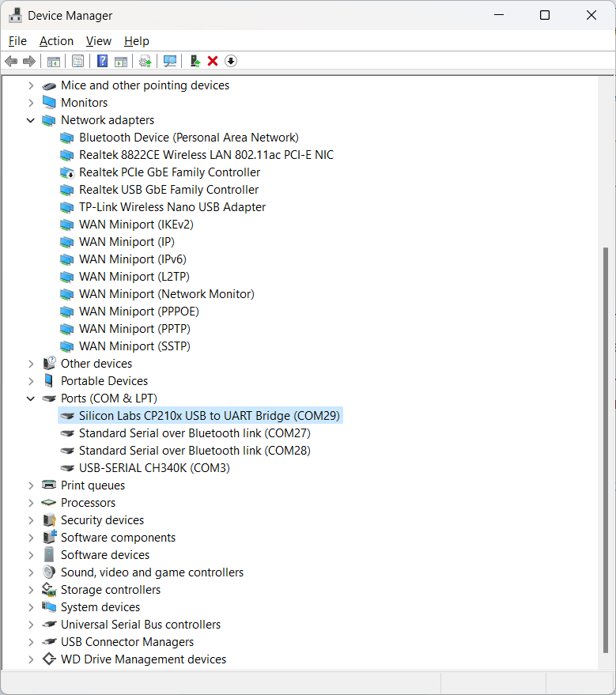The height and width of the screenshot is (695, 616).
Task: Select WAN Miniport (PPTP)
Action: coord(134,329)
